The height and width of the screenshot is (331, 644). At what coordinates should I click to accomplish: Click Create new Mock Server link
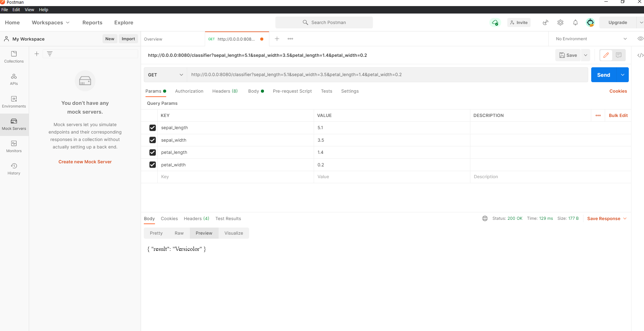click(x=85, y=162)
